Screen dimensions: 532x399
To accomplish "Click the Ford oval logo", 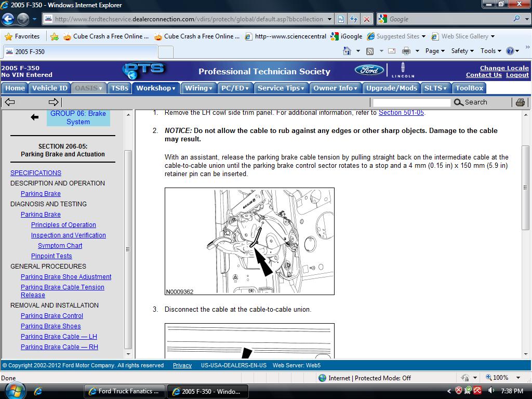I will coord(369,70).
